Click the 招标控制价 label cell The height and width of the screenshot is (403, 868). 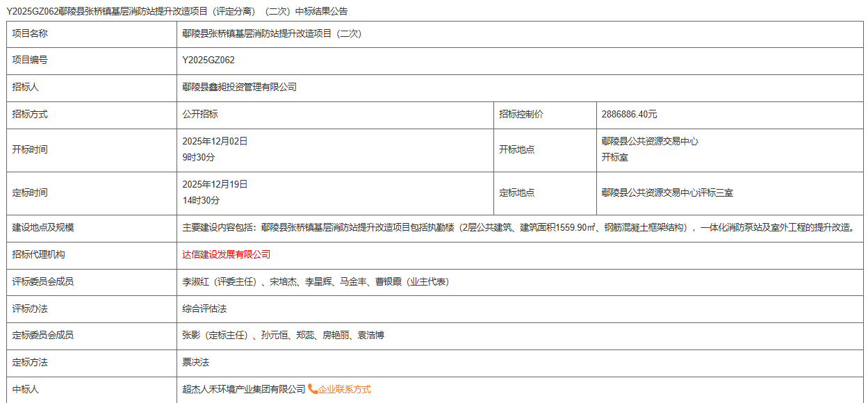[521, 114]
